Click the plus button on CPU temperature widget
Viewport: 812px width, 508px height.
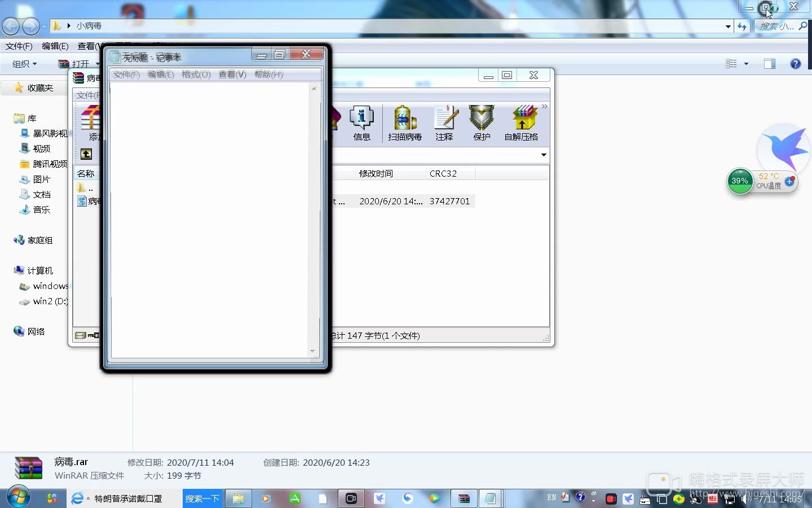[789, 181]
